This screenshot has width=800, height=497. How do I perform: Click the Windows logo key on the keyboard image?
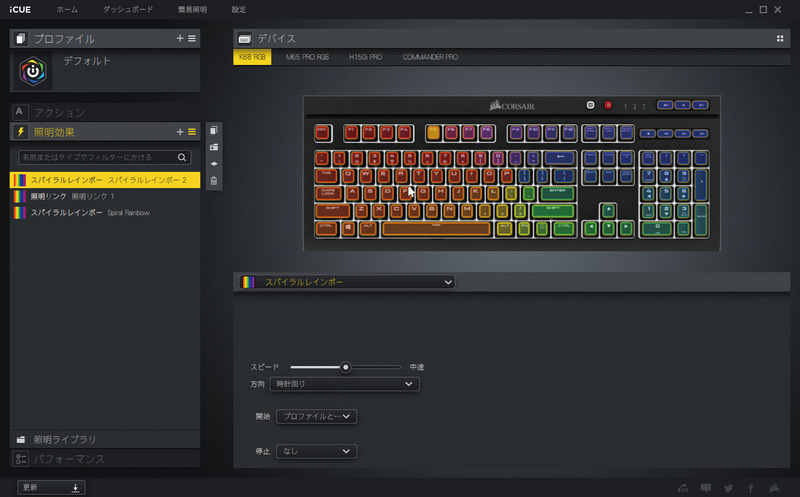(348, 229)
